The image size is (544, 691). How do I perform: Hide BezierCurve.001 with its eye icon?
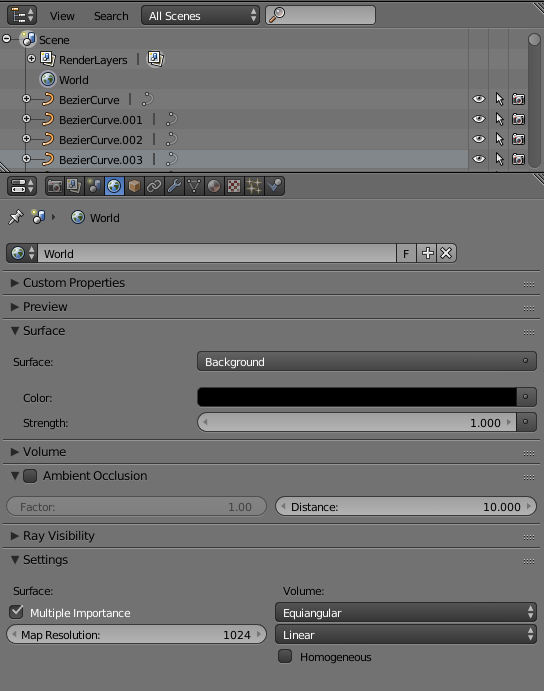click(479, 119)
